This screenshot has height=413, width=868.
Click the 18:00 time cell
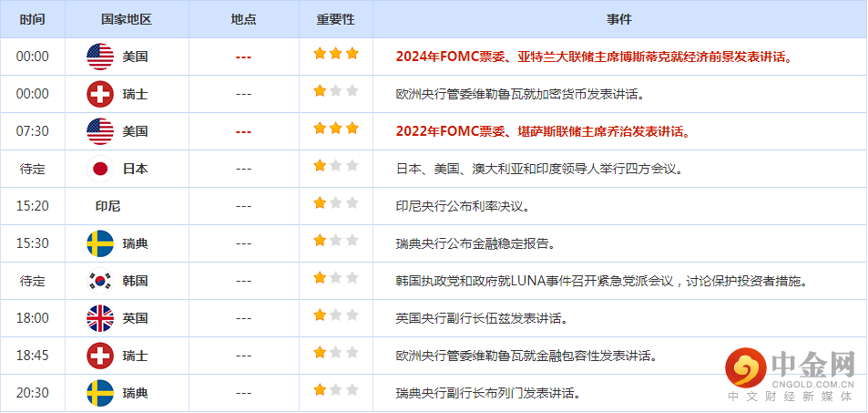[33, 318]
